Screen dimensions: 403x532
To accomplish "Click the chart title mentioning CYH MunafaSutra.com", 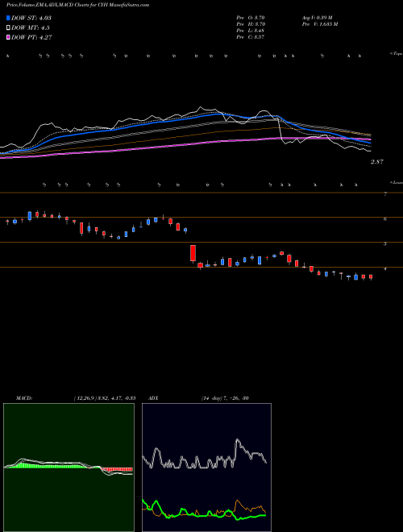I will coord(77,5).
